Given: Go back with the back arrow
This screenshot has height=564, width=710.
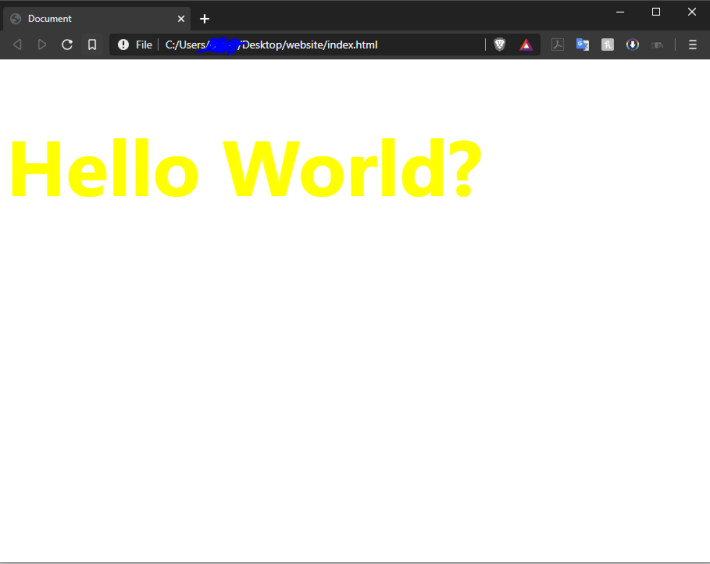Looking at the screenshot, I should click(17, 44).
